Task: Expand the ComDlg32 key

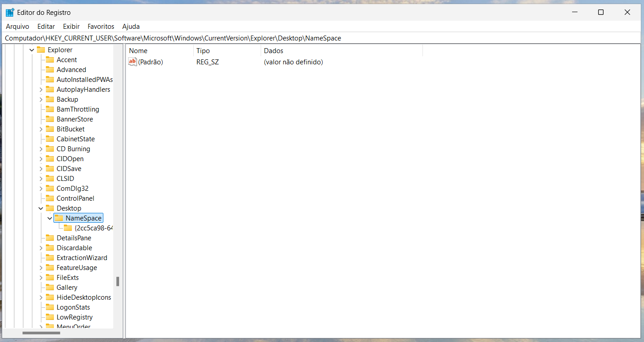Action: (x=41, y=189)
